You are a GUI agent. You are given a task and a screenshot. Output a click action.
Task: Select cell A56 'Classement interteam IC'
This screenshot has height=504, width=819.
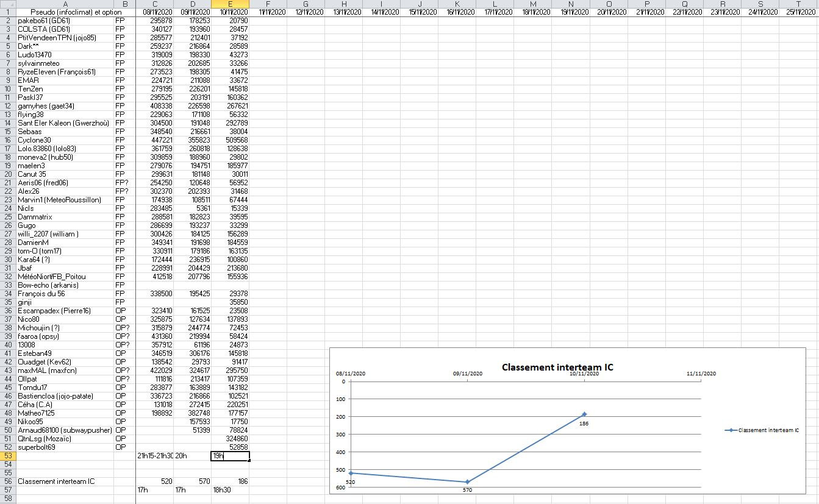(64, 481)
